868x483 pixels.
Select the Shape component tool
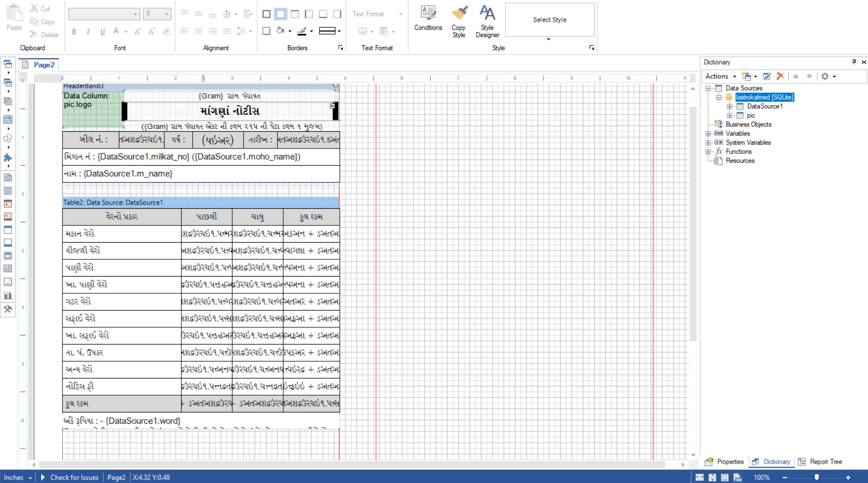(x=8, y=138)
